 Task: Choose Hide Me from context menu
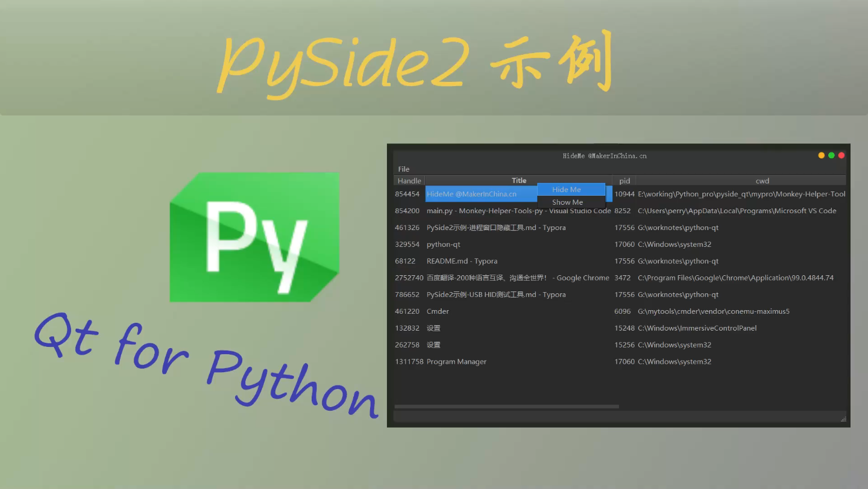pos(571,190)
